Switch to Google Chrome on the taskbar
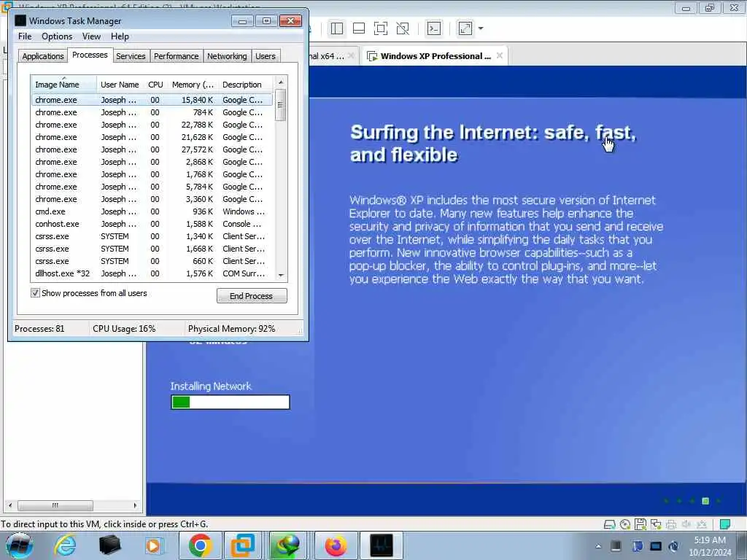The image size is (747, 560). coord(200,545)
